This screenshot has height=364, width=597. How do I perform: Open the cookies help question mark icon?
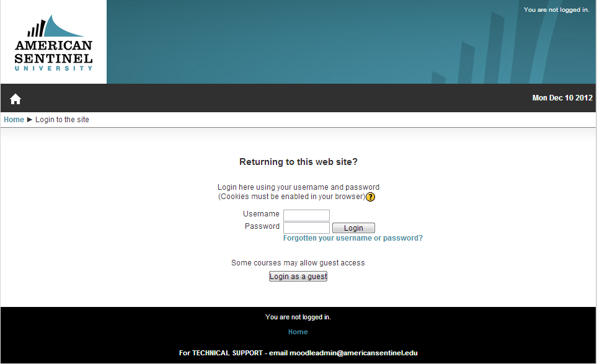pyautogui.click(x=371, y=197)
